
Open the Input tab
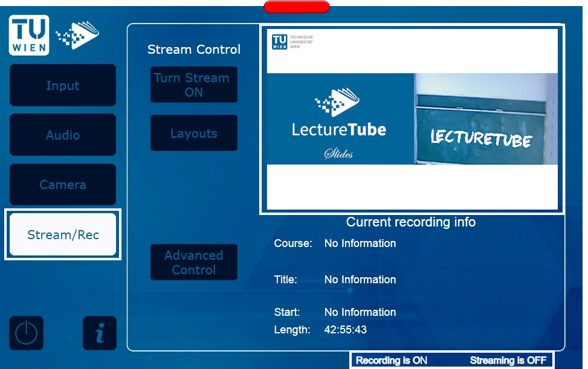tap(63, 85)
